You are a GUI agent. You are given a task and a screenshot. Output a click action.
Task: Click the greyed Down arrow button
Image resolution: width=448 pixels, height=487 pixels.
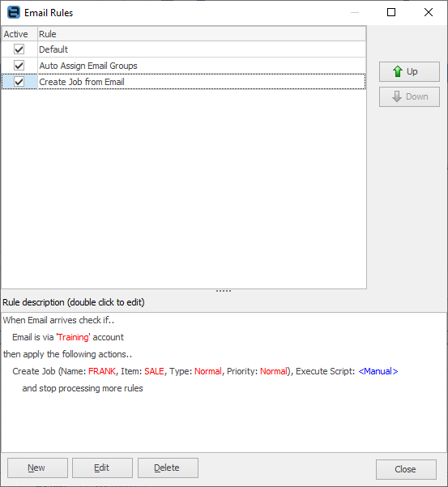[x=409, y=97]
